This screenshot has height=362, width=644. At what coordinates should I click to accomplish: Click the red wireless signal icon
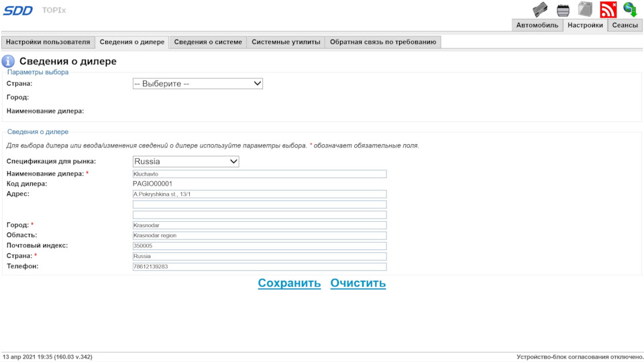608,9
